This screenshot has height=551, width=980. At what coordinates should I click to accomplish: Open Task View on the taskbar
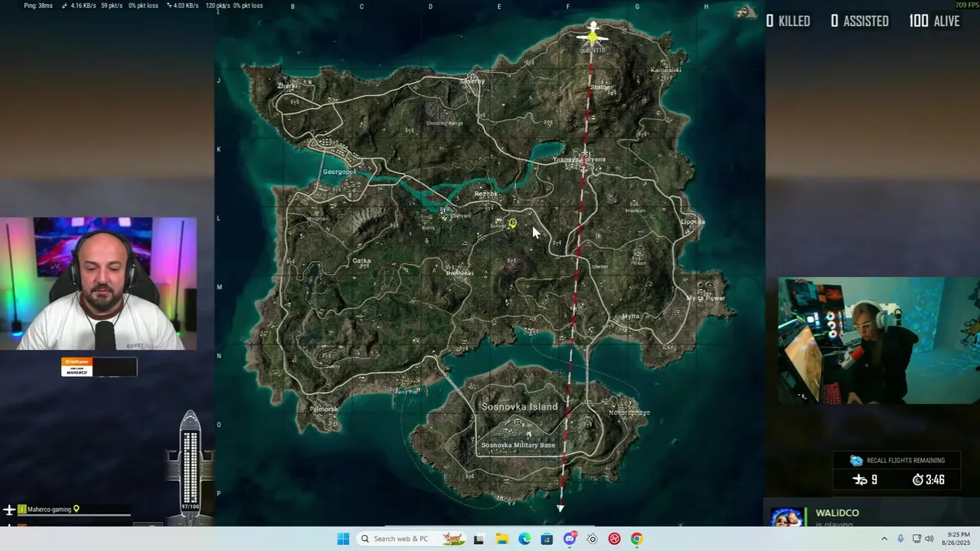click(479, 539)
